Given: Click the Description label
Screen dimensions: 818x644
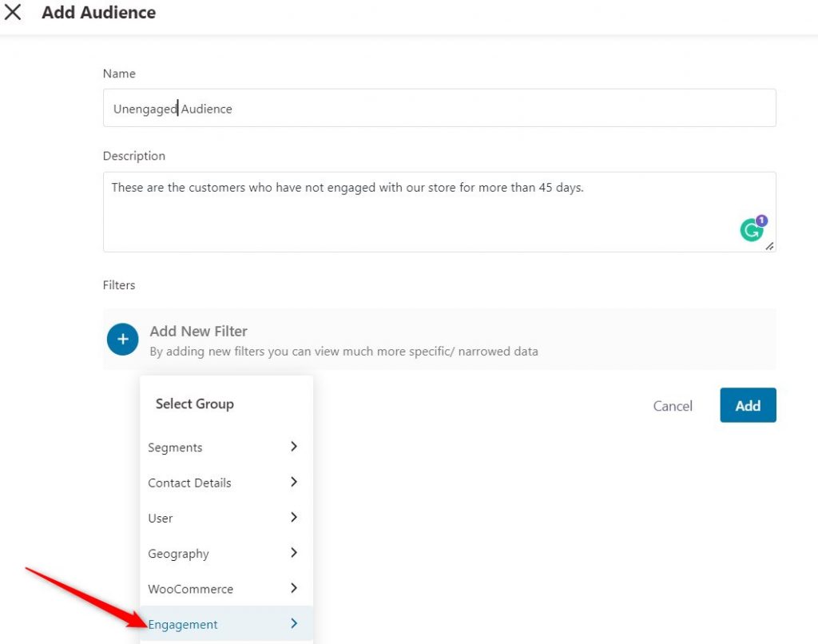Looking at the screenshot, I should [134, 156].
